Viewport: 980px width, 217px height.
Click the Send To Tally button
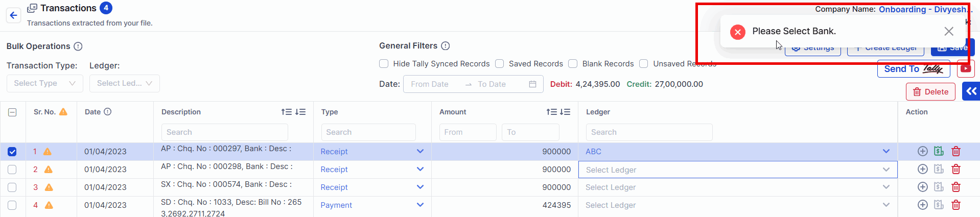pyautogui.click(x=914, y=69)
